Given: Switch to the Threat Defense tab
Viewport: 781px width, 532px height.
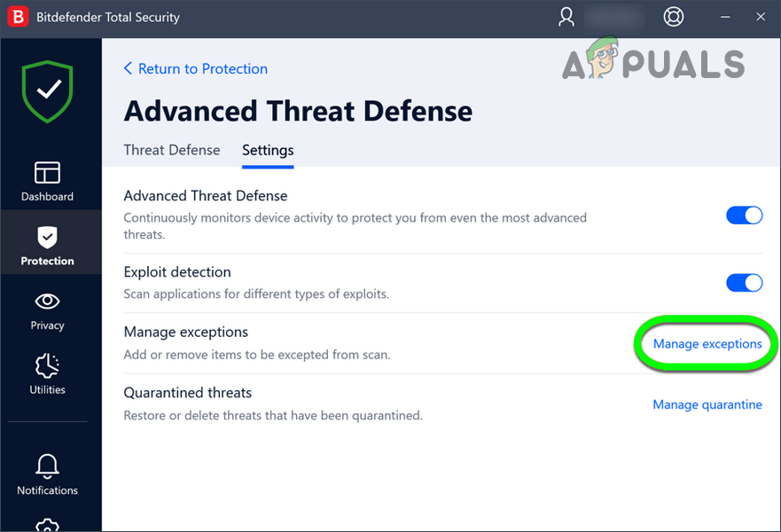Looking at the screenshot, I should (172, 150).
